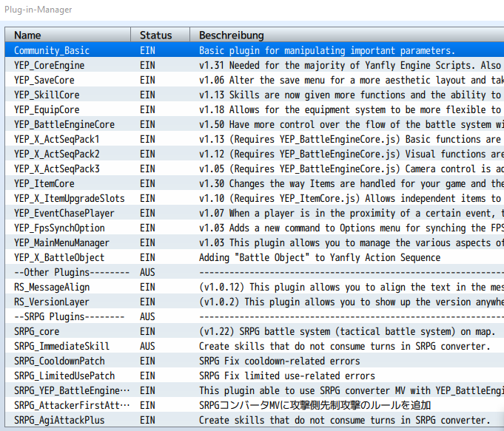Click the Japanese description SRPGコンバータMVに攻撃側先制攻撃
Image resolution: width=504 pixels, height=431 pixels.
(x=315, y=405)
